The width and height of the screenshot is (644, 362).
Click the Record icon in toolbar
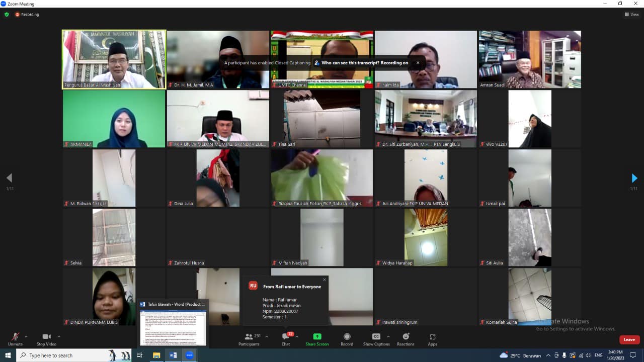[x=347, y=337]
